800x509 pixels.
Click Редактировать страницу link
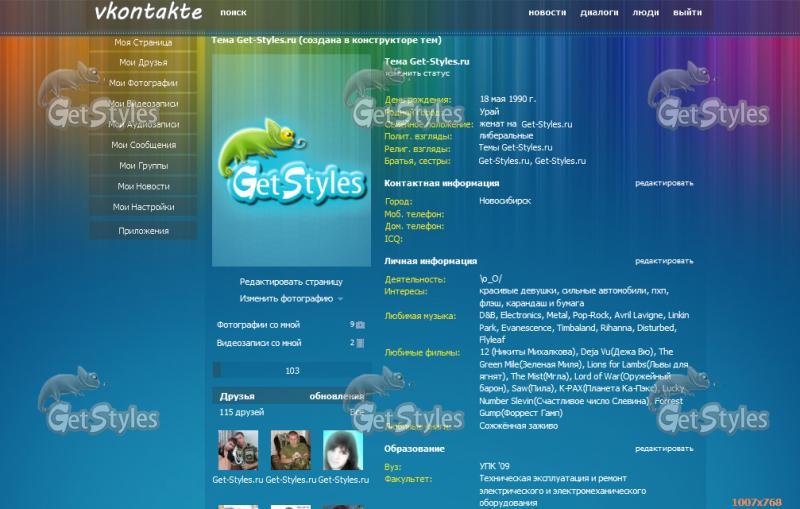(x=291, y=282)
